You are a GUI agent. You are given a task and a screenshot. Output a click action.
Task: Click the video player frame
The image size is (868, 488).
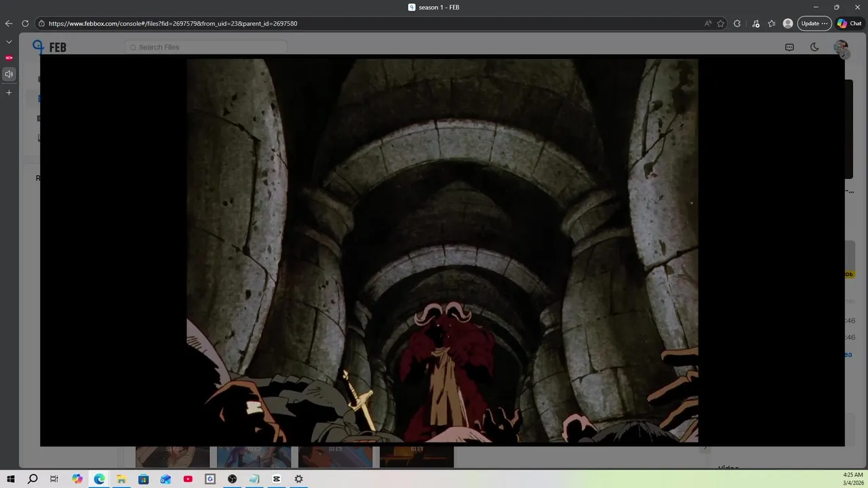(x=442, y=250)
